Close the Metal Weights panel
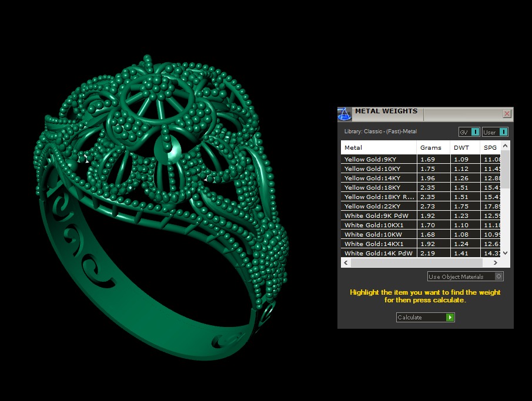This screenshot has height=401, width=532. tap(507, 113)
